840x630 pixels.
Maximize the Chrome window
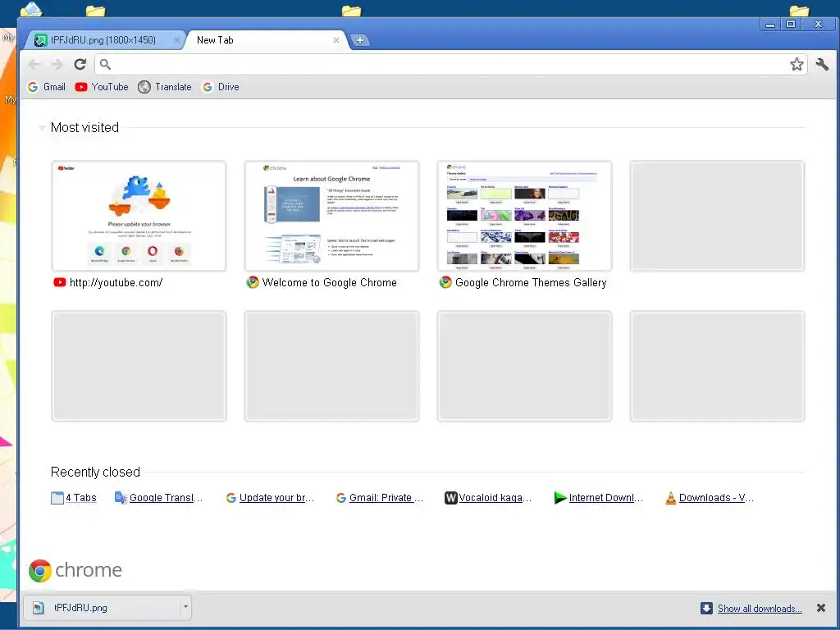point(791,24)
